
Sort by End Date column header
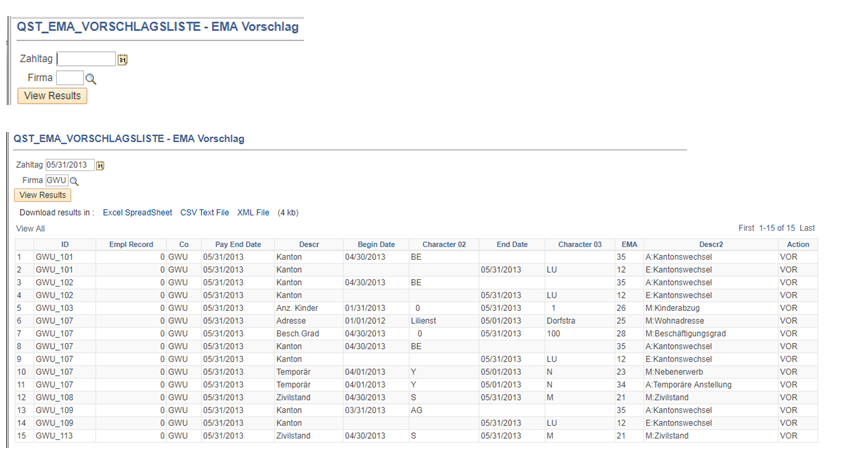pos(512,244)
